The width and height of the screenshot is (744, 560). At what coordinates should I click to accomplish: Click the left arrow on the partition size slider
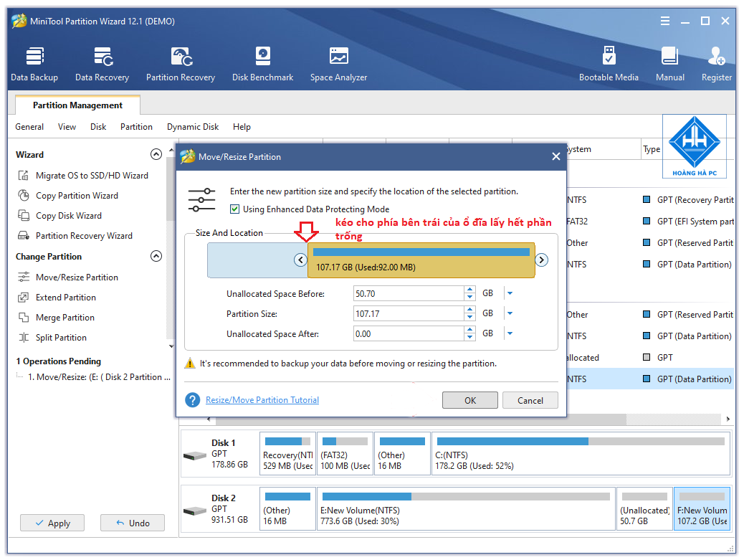[x=301, y=260]
